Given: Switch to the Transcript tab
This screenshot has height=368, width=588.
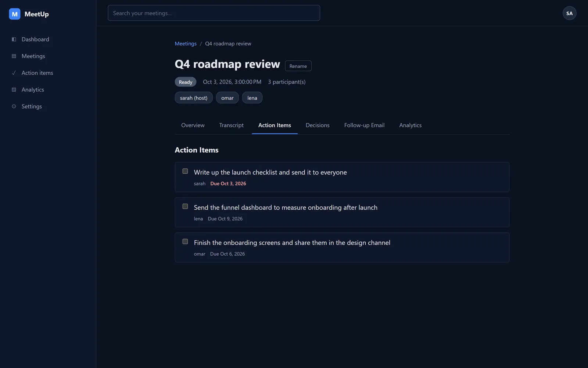Looking at the screenshot, I should point(232,125).
